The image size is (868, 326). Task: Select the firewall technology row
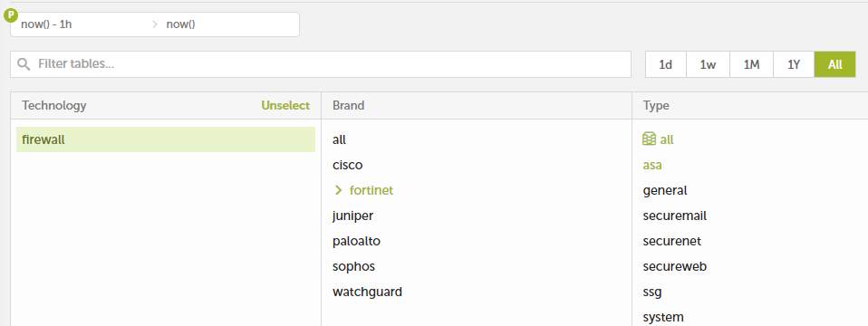click(x=166, y=139)
